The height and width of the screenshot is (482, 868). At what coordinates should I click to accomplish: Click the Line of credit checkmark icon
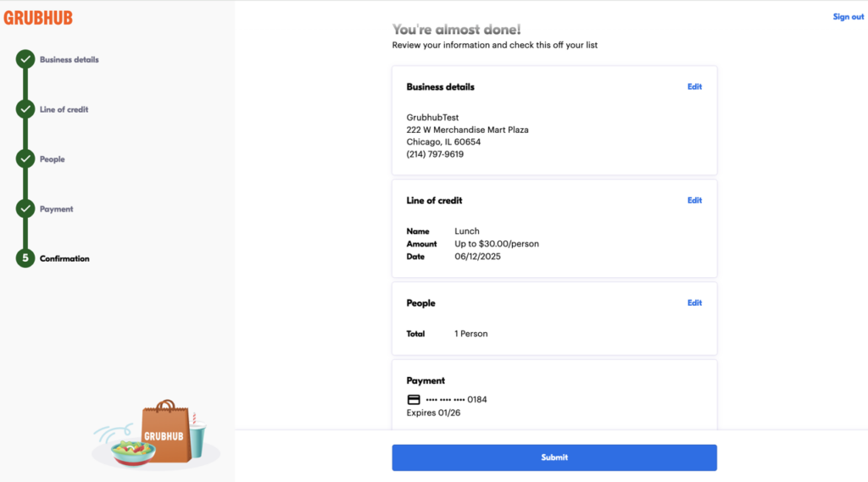click(x=25, y=109)
